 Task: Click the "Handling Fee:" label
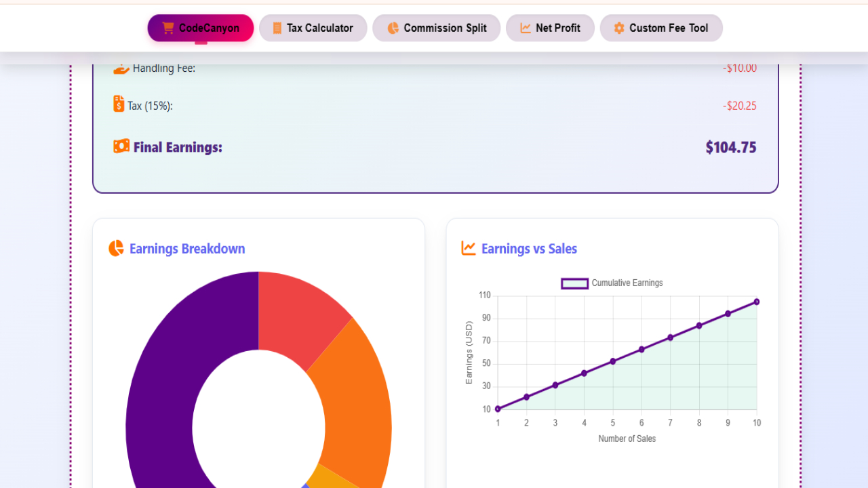[164, 68]
